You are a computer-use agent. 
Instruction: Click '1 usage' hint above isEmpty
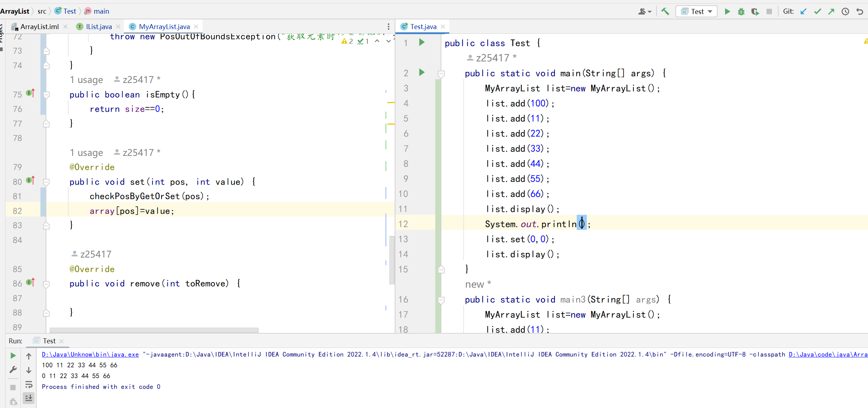pos(87,80)
